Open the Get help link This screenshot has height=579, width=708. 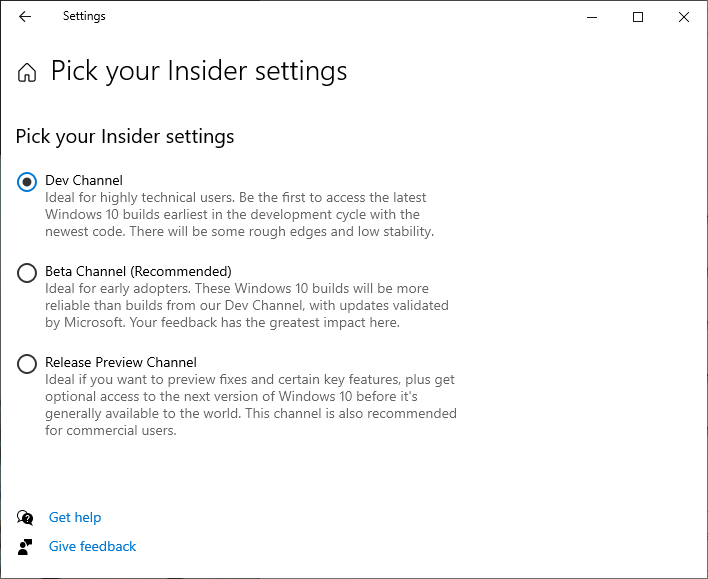pos(75,517)
